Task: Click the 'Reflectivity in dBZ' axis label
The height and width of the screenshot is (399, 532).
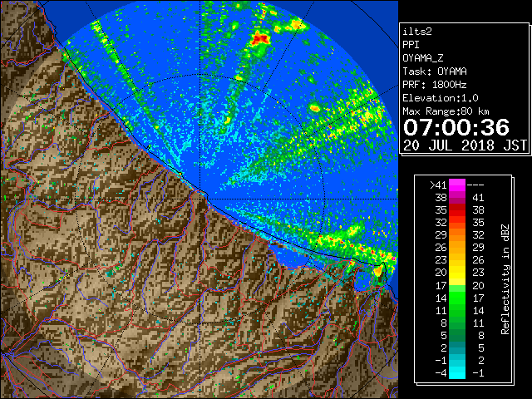Action: (x=505, y=279)
